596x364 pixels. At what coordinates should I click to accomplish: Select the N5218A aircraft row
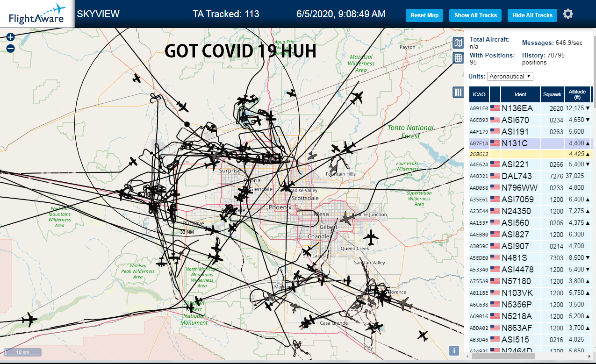pyautogui.click(x=531, y=316)
